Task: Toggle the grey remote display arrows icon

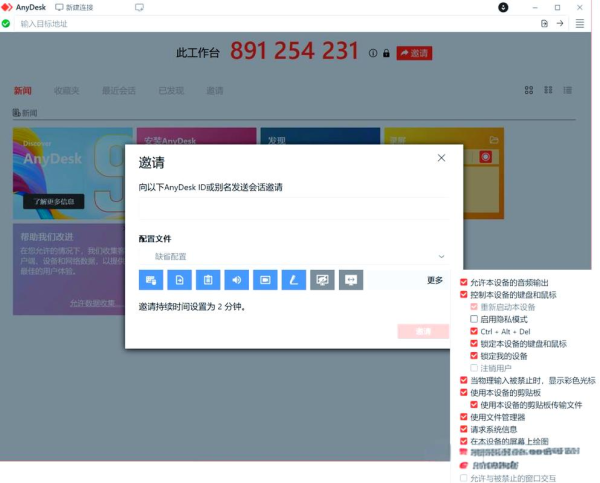Action: pyautogui.click(x=351, y=280)
